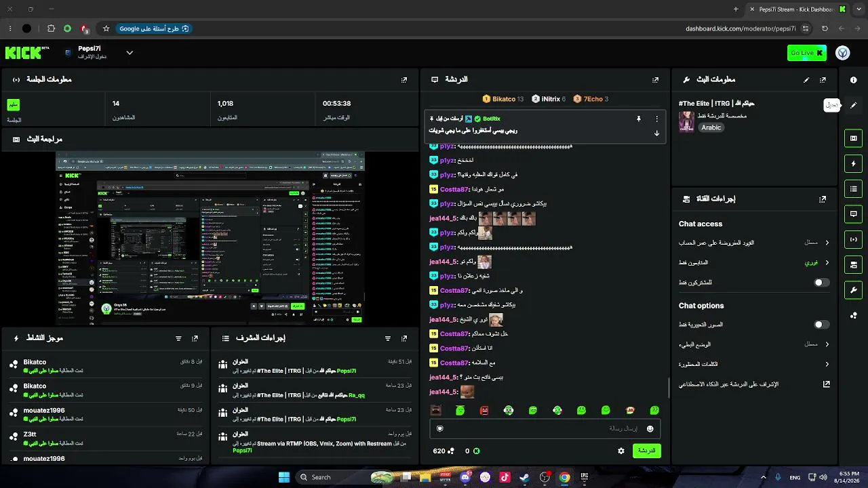Open the account avatar menu in the header

pos(843,53)
